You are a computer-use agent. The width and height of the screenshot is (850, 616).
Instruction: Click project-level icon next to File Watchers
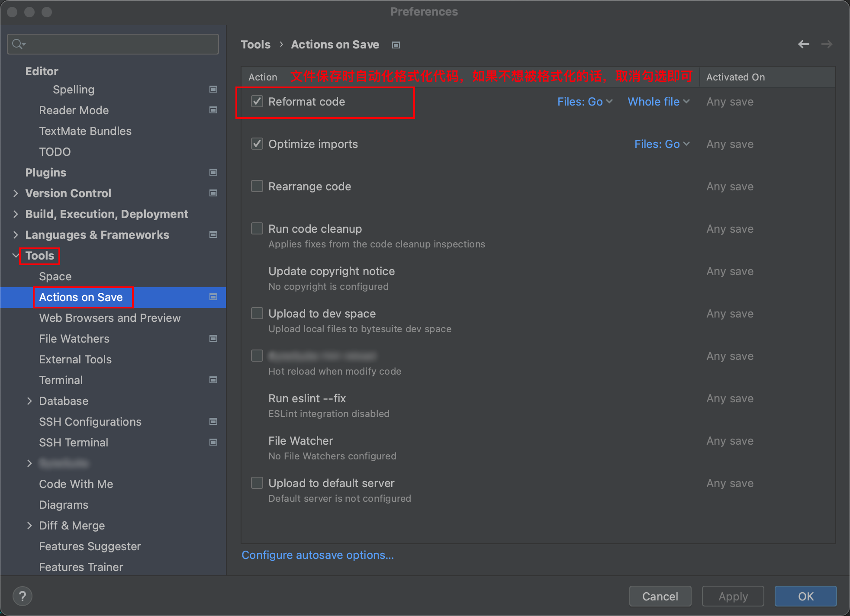click(x=213, y=338)
